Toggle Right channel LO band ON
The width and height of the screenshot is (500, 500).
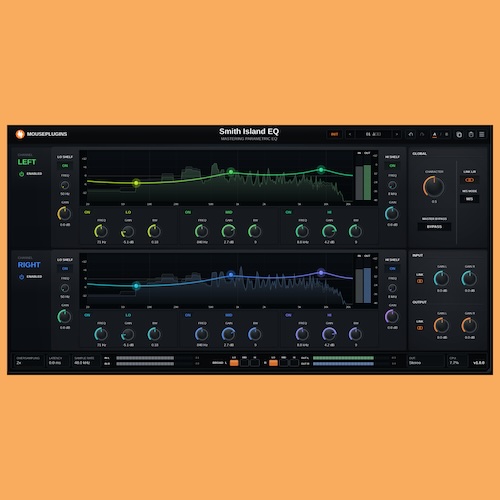click(87, 315)
